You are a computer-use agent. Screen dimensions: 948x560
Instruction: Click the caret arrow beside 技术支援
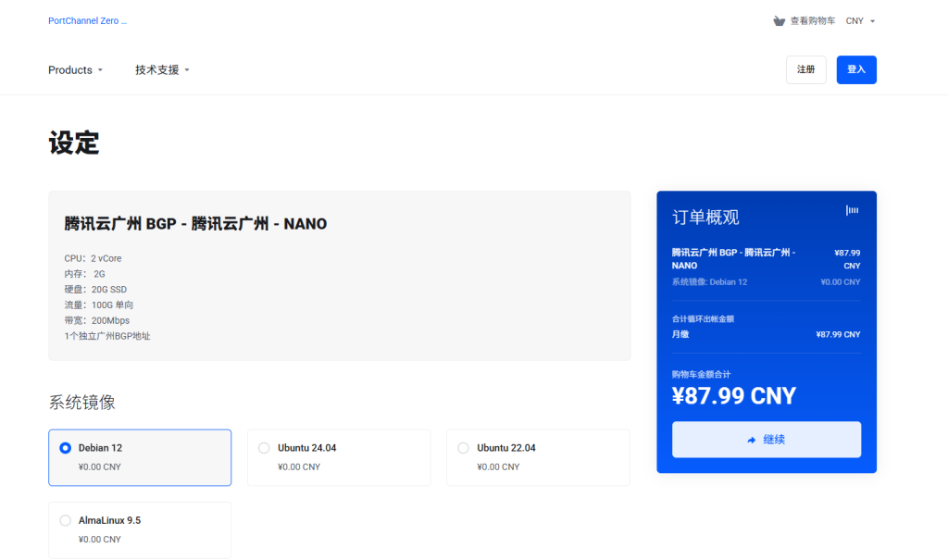[x=187, y=70]
